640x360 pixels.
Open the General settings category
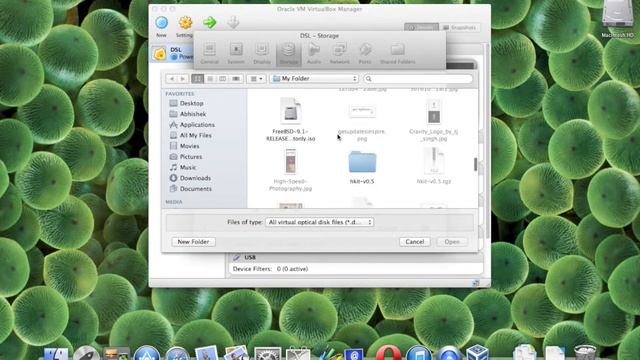(209, 53)
